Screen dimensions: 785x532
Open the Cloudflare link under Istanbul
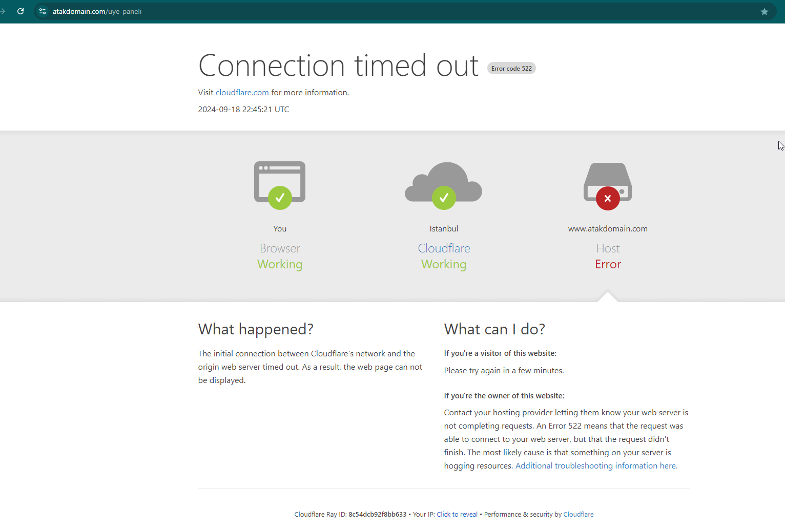[444, 248]
